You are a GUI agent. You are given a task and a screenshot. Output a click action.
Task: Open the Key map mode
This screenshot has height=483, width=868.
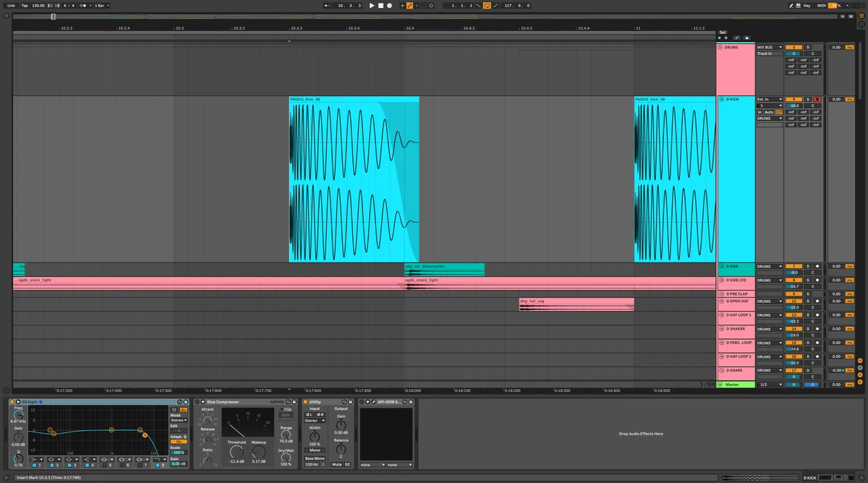(807, 5)
